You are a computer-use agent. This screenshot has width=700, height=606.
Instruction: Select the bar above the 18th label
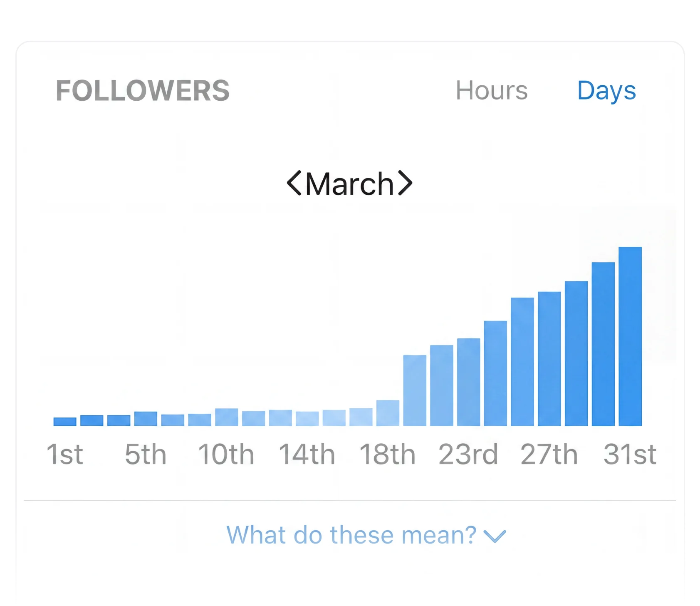tap(388, 412)
